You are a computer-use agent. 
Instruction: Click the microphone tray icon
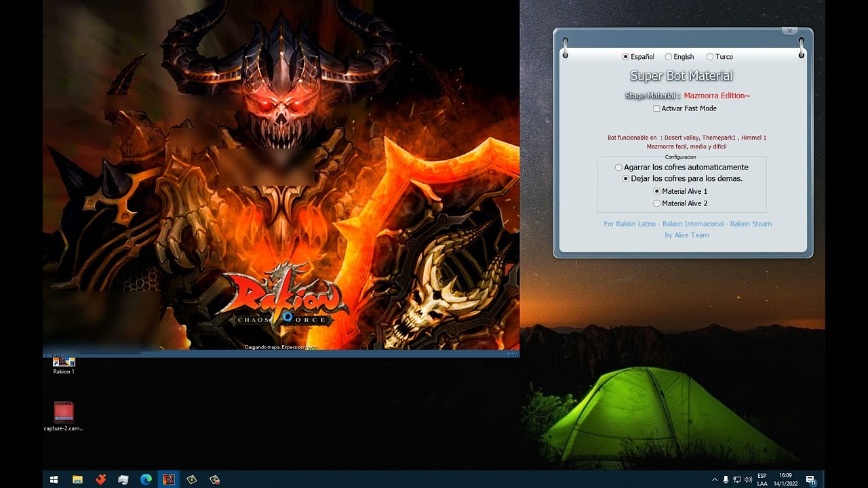tap(726, 479)
